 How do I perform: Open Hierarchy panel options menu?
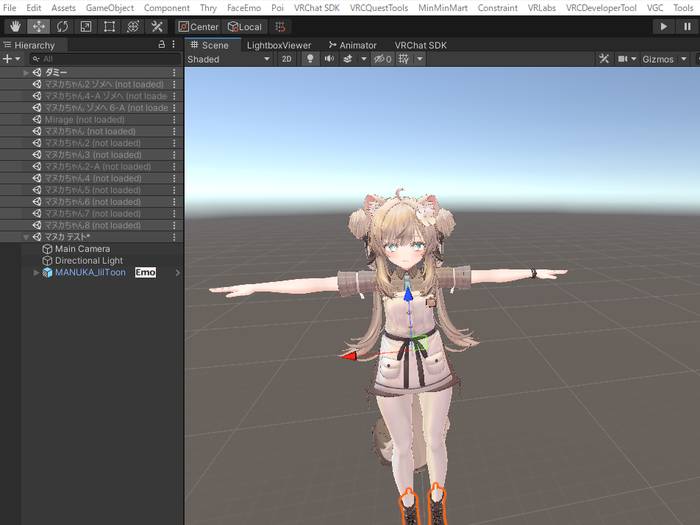click(x=174, y=45)
